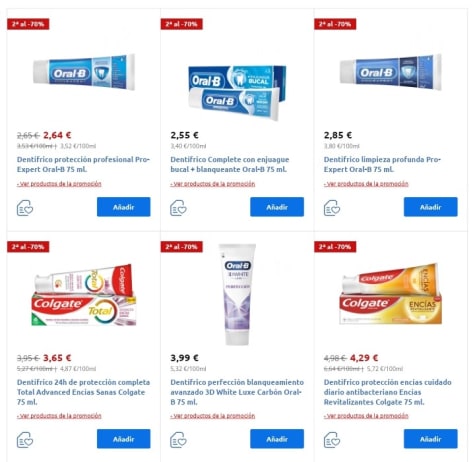Viewport: 475px width, 462px height.
Task: Add Oral-B Complete enjuague bucal to favorites list
Action: (178, 208)
